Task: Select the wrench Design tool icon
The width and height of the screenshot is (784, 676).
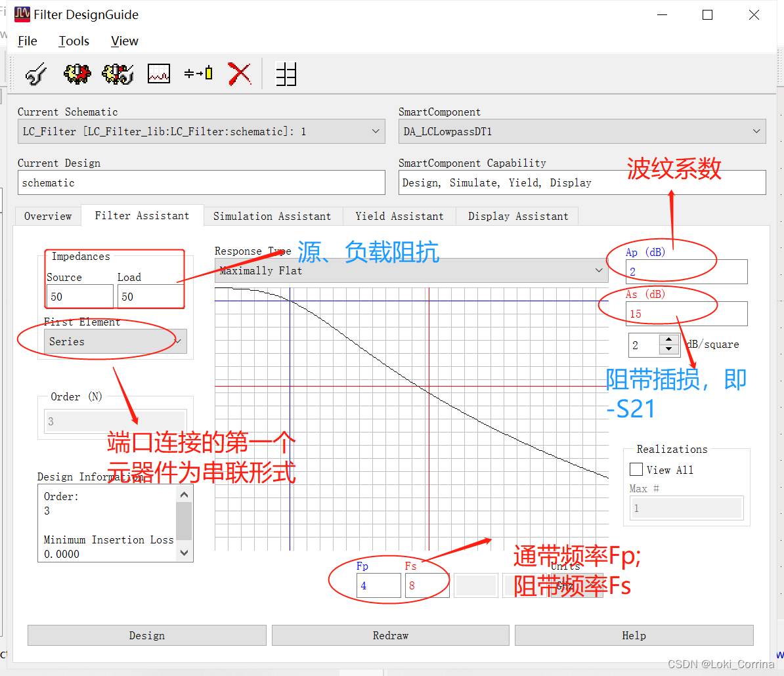Action: pyautogui.click(x=35, y=74)
